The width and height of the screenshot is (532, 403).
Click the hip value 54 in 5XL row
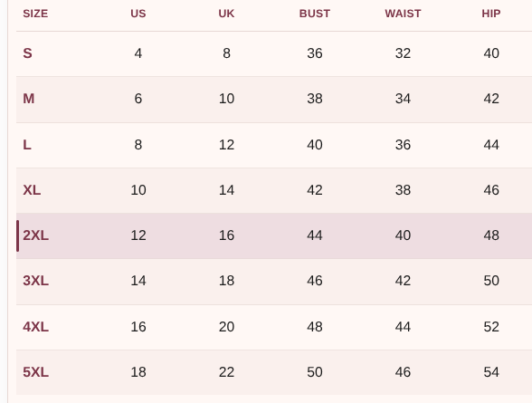(x=491, y=372)
